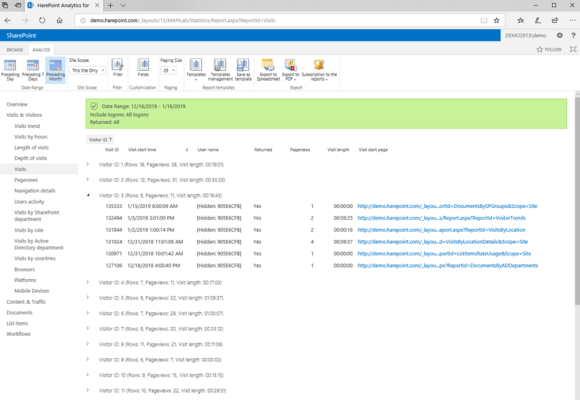The image size is (580, 400).
Task: Share this page from browser toolbar
Action: pos(555,20)
